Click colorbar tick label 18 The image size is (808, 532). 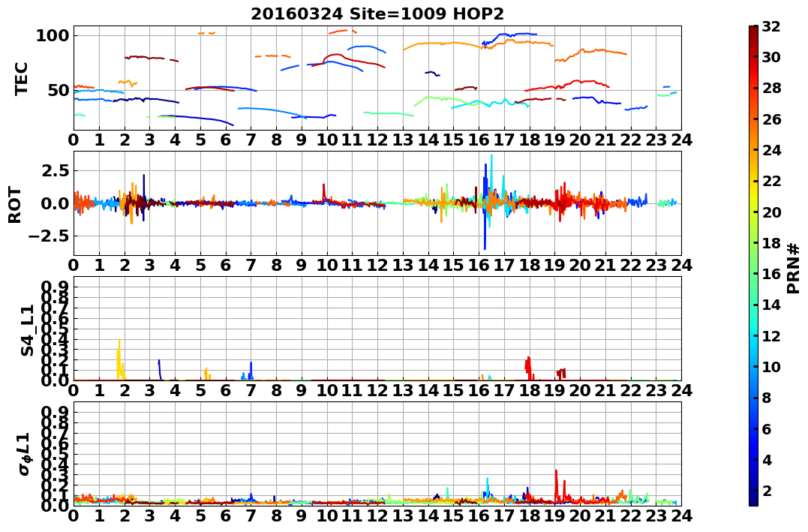pos(771,243)
